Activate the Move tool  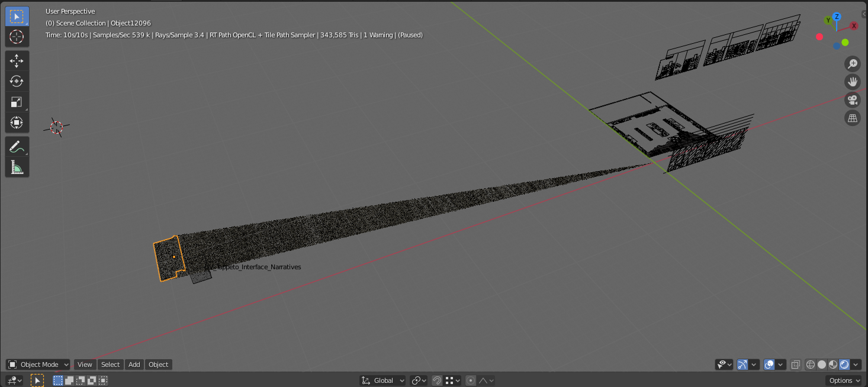click(17, 60)
